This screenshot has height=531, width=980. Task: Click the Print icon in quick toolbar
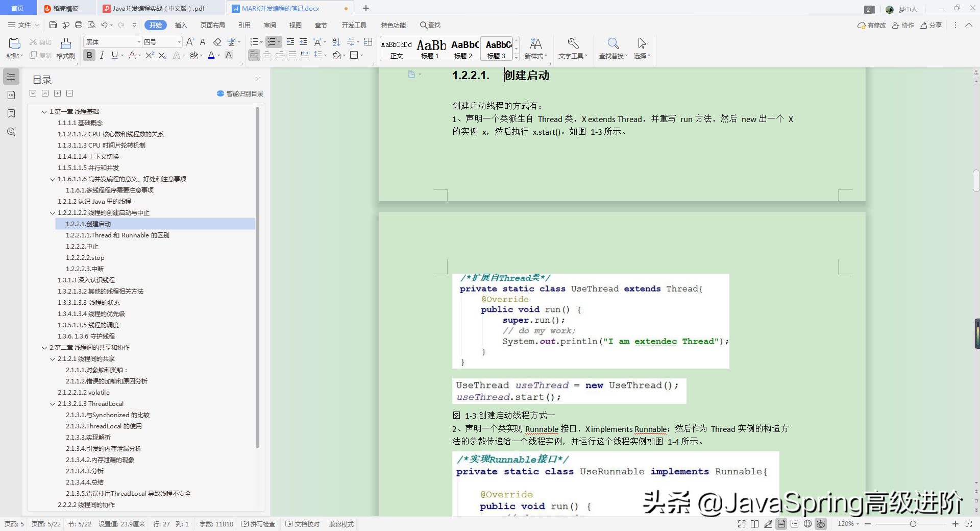[x=78, y=25]
